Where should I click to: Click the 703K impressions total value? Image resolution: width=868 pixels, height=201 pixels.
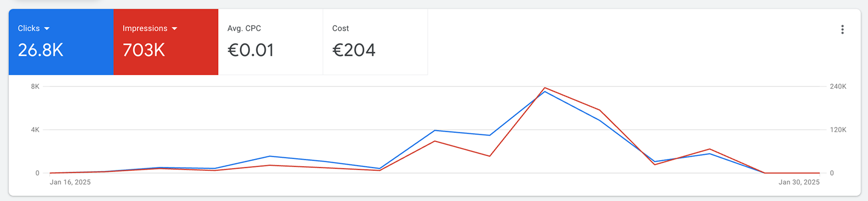click(x=144, y=50)
